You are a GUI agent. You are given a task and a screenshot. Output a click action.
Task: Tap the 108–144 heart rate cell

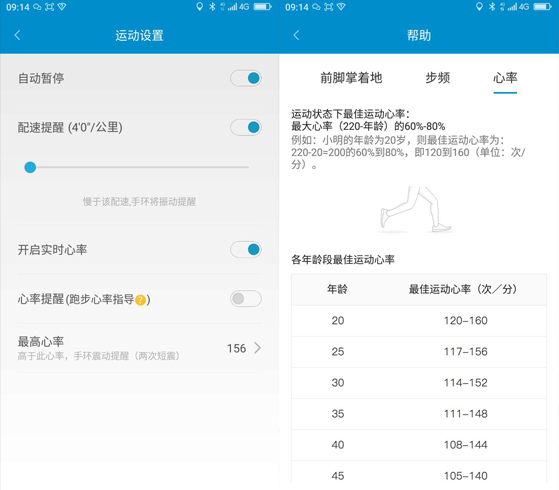(466, 445)
